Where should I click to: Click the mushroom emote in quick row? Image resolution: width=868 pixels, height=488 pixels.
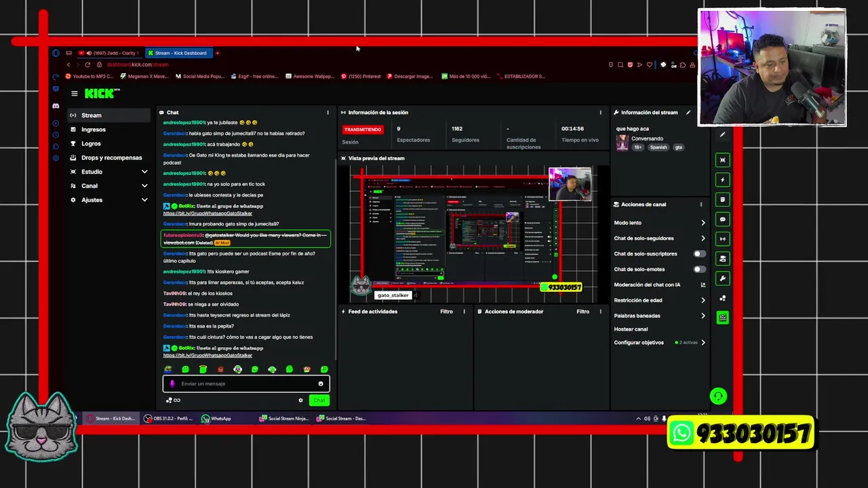point(307,369)
